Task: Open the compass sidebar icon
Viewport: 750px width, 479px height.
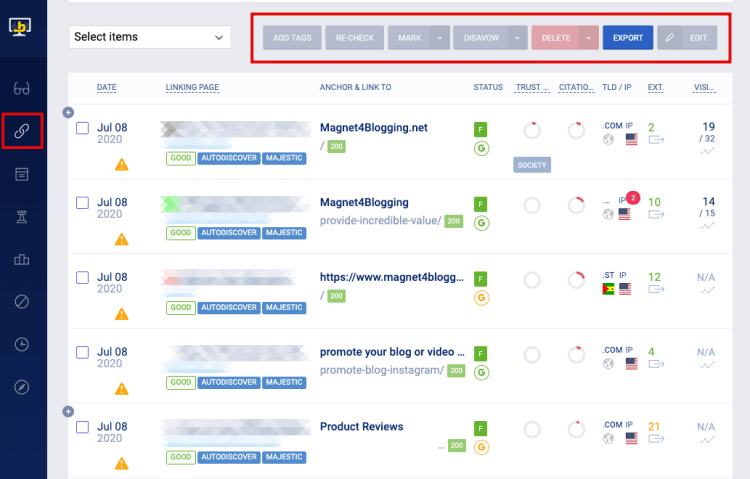Action: pyautogui.click(x=22, y=387)
